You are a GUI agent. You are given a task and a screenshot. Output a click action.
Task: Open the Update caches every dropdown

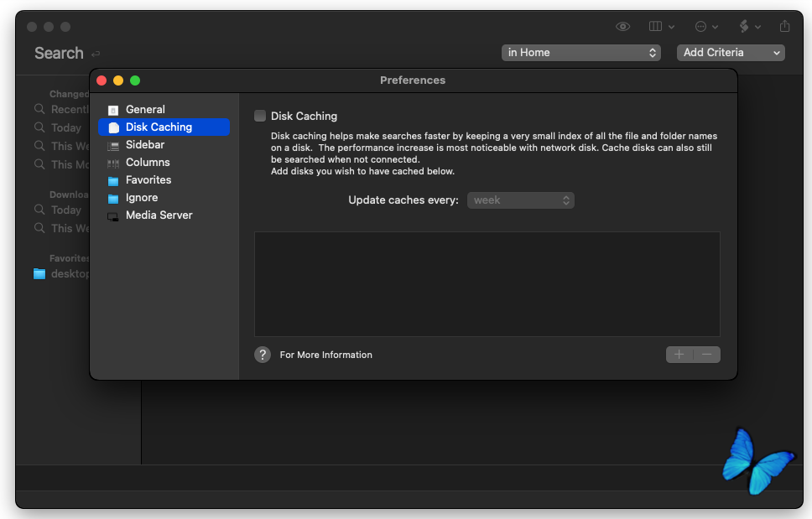[520, 200]
